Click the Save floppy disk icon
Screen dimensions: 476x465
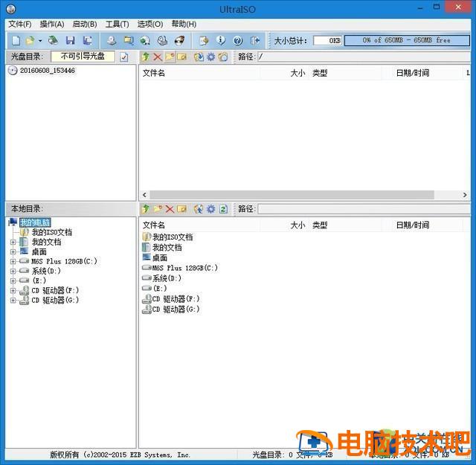tap(70, 40)
